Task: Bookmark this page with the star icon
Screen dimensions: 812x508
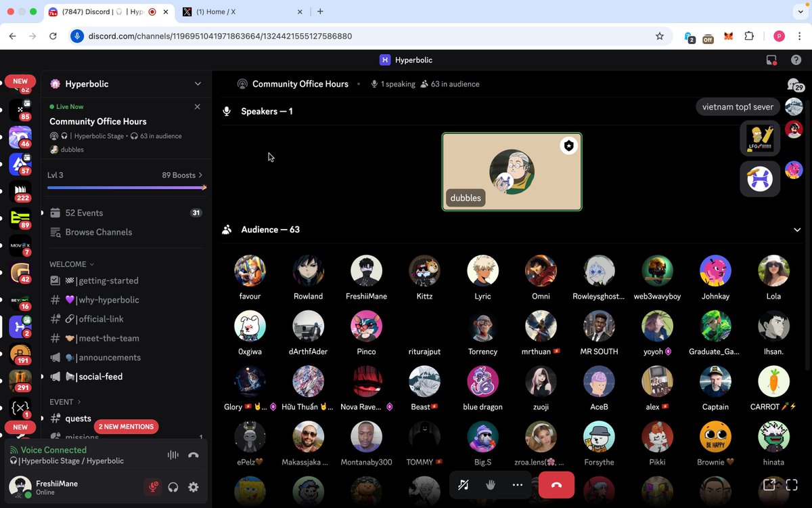Action: 660,36
